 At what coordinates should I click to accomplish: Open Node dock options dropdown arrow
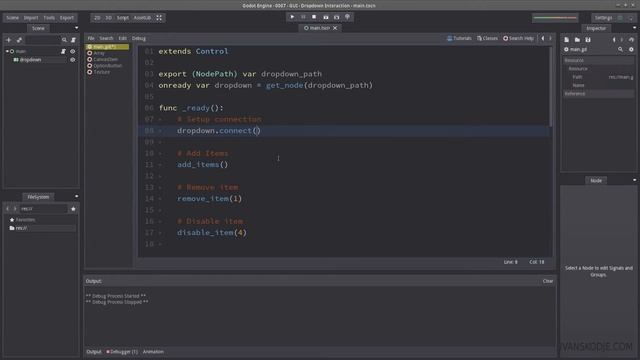[x=634, y=180]
